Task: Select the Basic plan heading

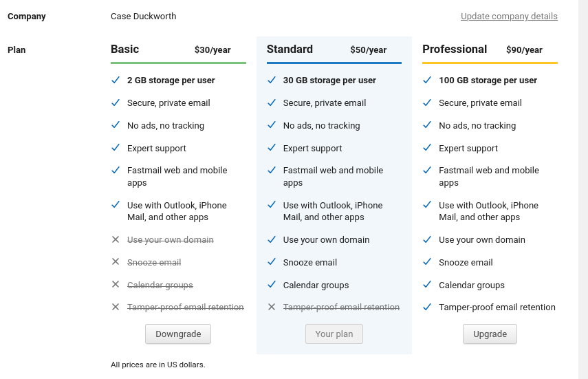Action: pyautogui.click(x=125, y=49)
